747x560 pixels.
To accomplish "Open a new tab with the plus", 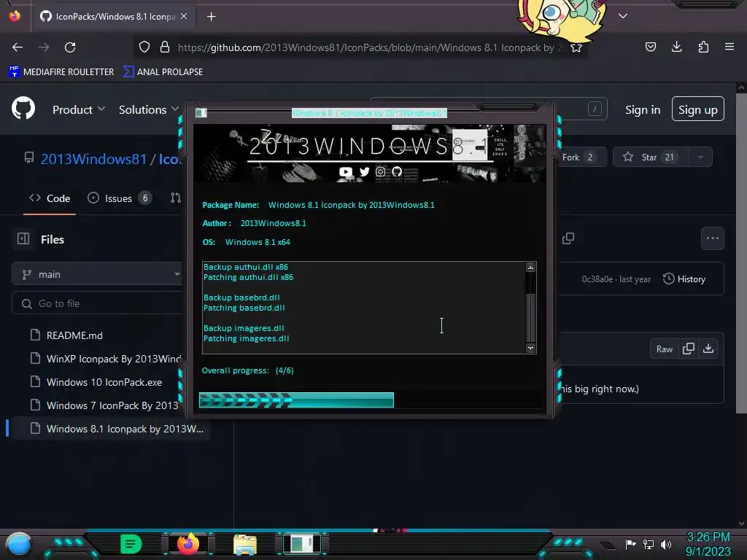I will tap(211, 17).
